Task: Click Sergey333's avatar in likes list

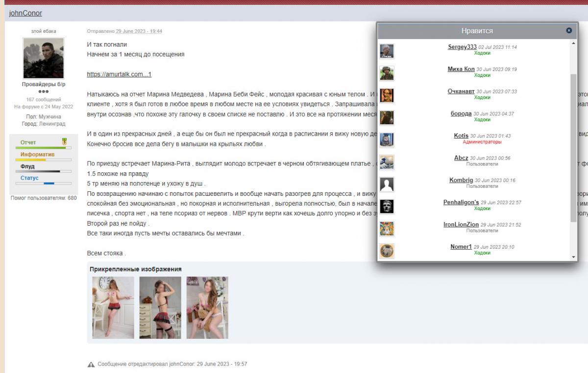Action: point(387,51)
